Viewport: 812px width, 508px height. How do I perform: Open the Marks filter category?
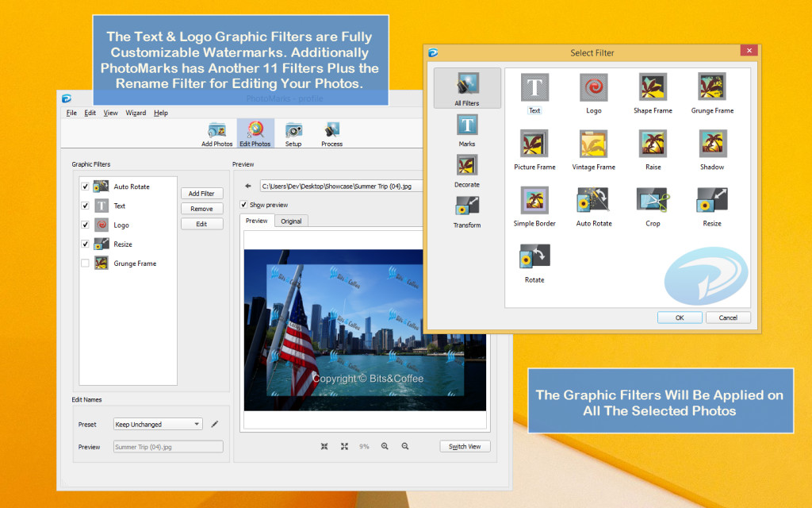pyautogui.click(x=467, y=130)
